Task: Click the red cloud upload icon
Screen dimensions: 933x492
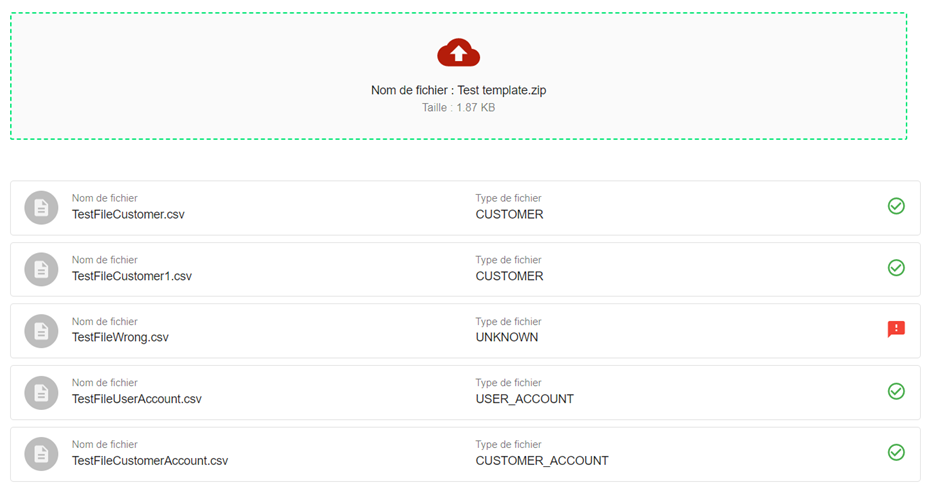Action: (x=458, y=53)
